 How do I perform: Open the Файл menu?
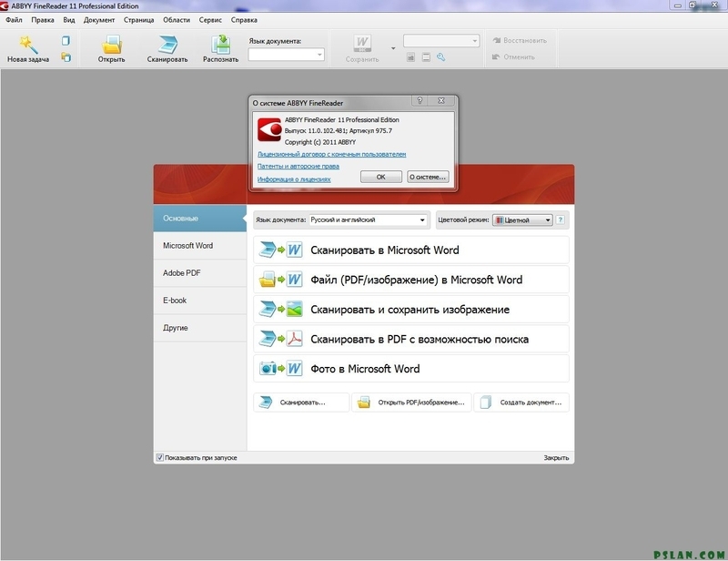click(14, 19)
